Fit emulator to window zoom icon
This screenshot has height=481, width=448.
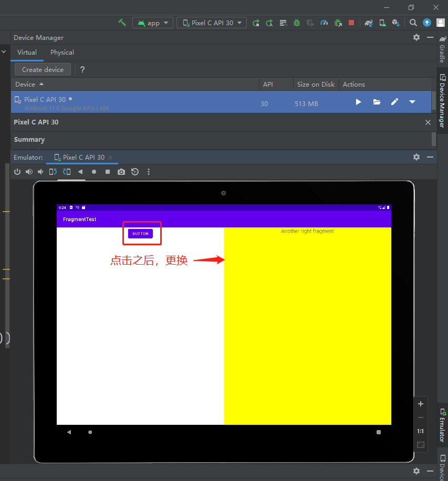click(421, 445)
